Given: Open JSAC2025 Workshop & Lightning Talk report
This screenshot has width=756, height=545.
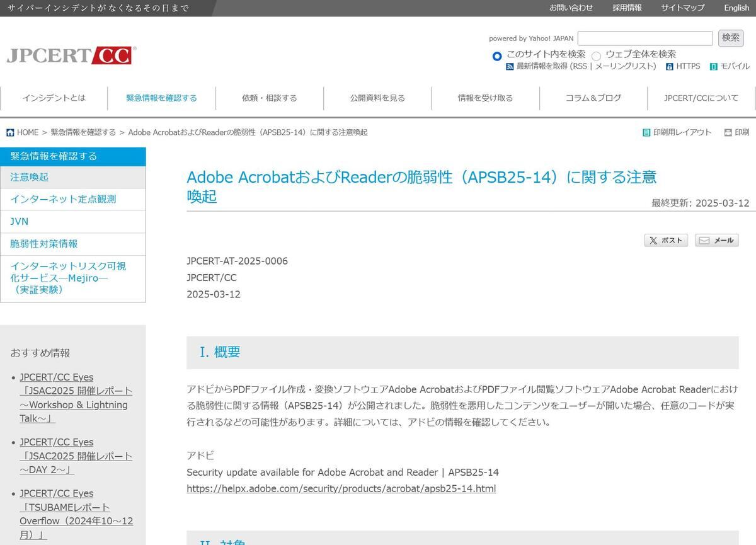Looking at the screenshot, I should (x=76, y=398).
